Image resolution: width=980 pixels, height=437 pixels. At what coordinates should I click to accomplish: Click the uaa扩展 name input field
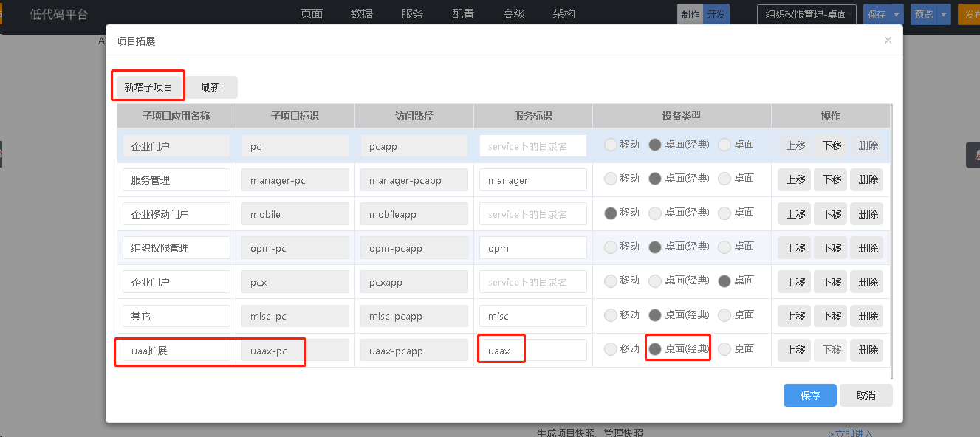(x=177, y=351)
